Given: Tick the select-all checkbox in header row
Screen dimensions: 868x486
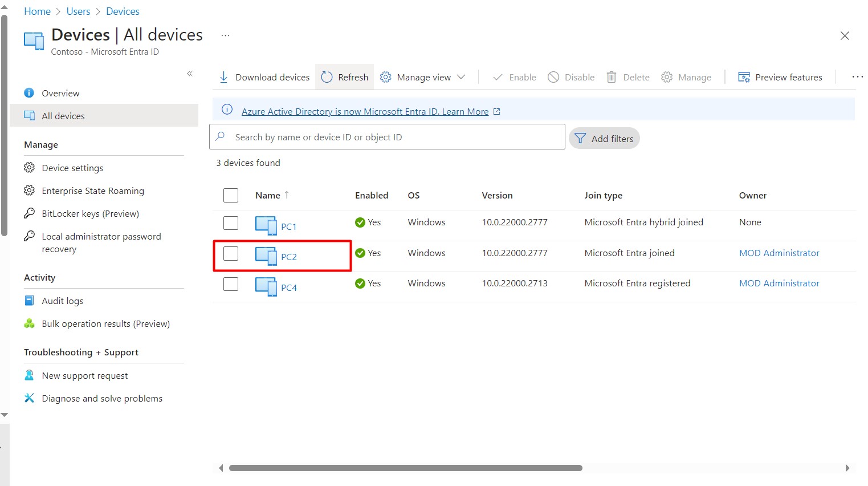Looking at the screenshot, I should point(231,195).
